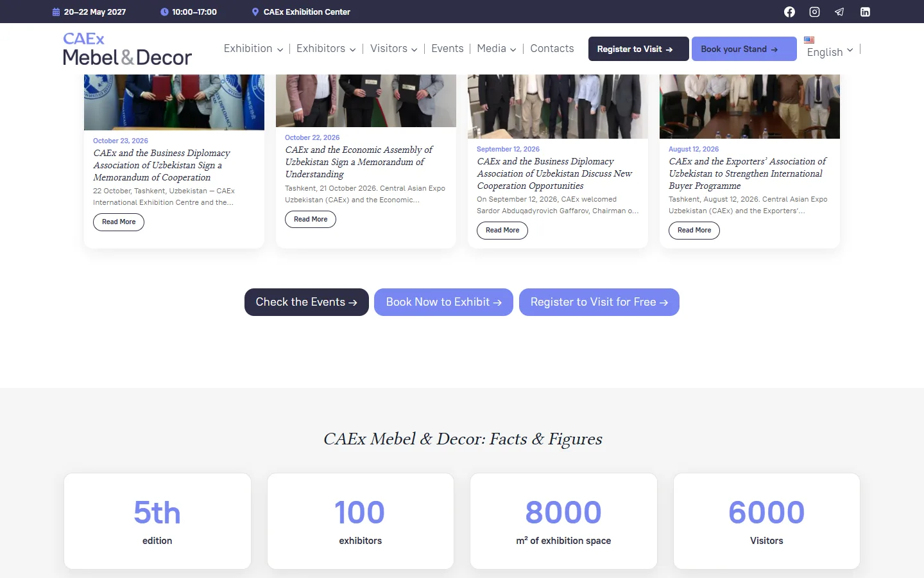The height and width of the screenshot is (578, 924).
Task: Click the location pin beside CAEx Exhibition Center
Action: [x=255, y=12]
